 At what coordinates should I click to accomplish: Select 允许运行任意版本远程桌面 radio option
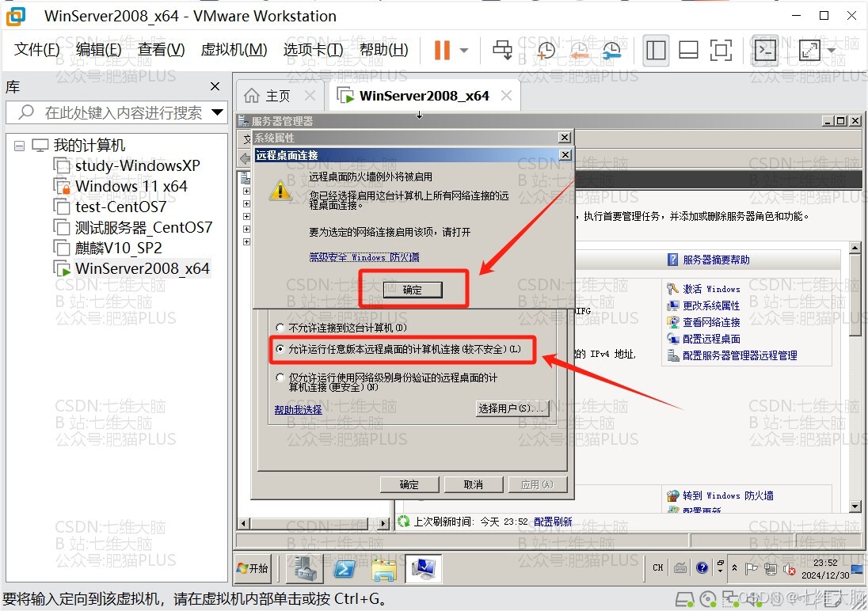[x=280, y=349]
